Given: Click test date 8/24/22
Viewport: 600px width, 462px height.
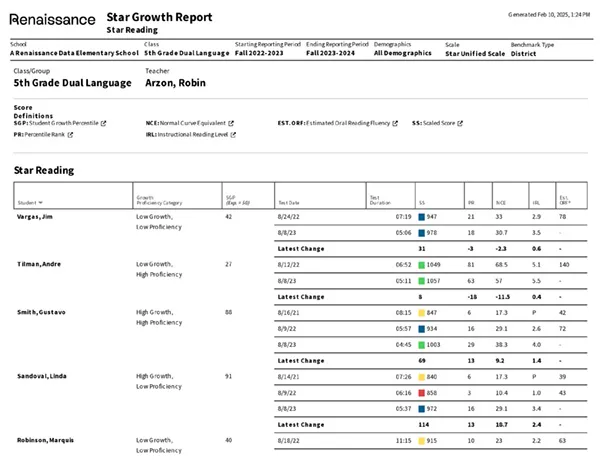Looking at the screenshot, I should [289, 217].
